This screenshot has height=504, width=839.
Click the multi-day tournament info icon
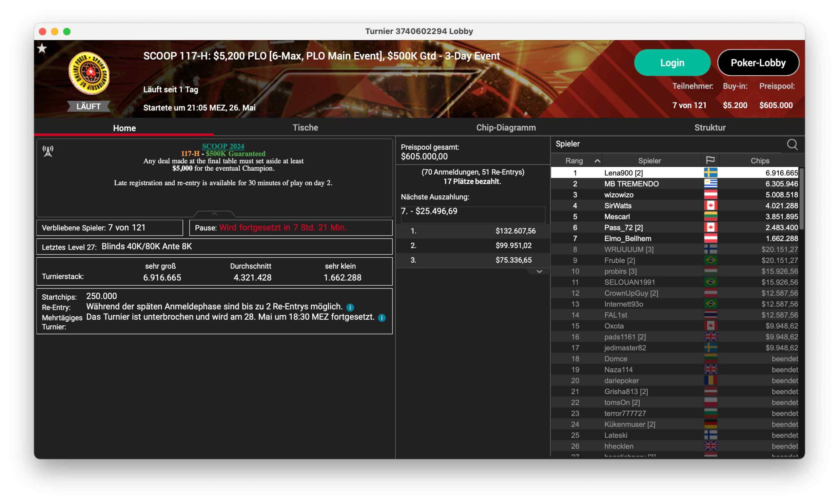pyautogui.click(x=381, y=318)
